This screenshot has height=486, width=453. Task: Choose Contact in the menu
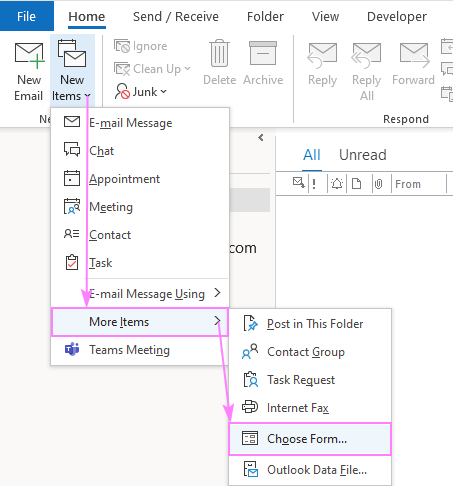[x=140, y=235]
